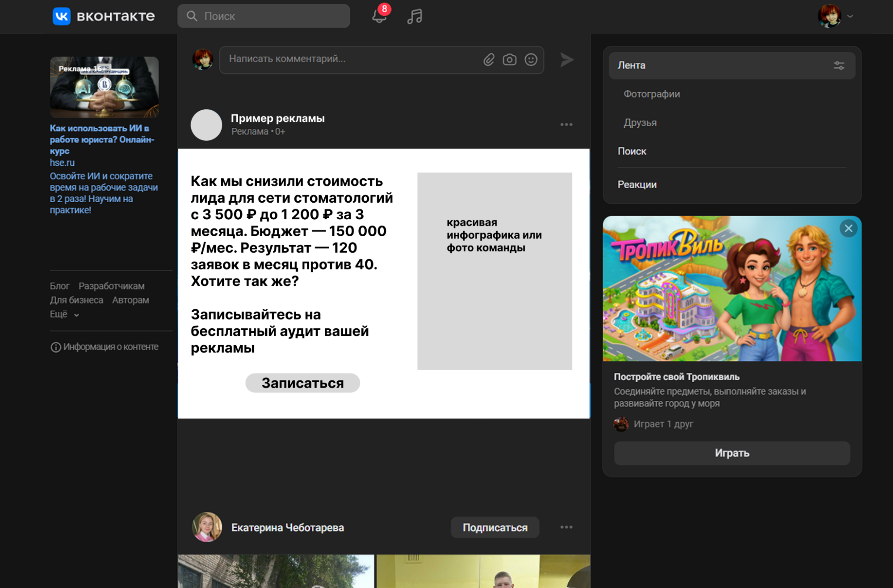Click the Играть button
The height and width of the screenshot is (588, 893).
point(732,453)
